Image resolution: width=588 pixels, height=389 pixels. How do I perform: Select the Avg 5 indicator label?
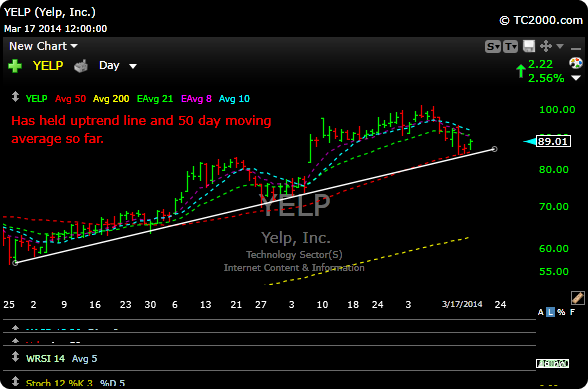84,359
